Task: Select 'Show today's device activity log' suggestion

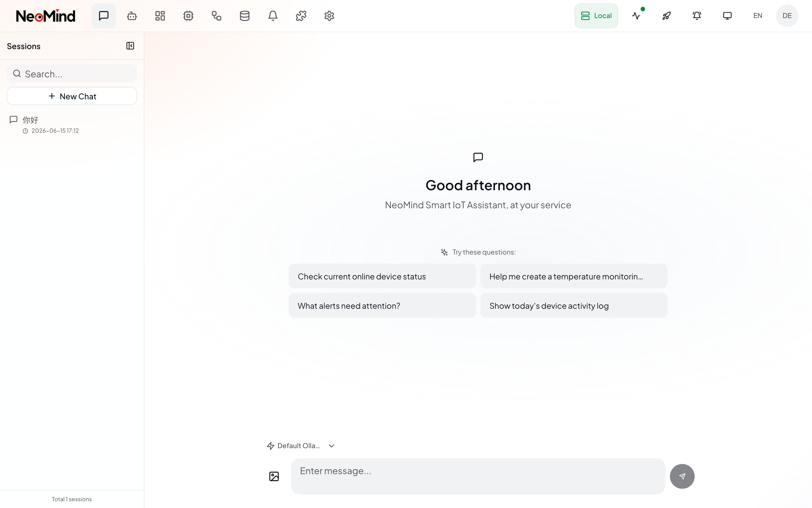Action: pos(574,305)
